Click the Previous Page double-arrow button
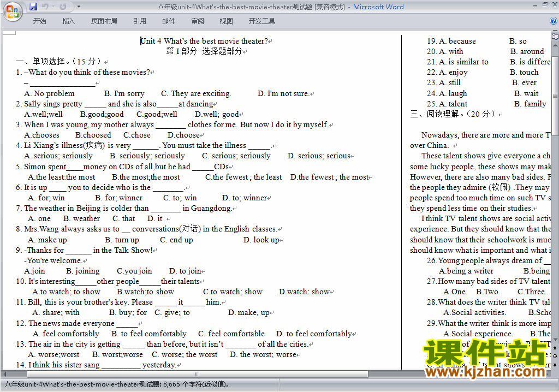This screenshot has width=559, height=392. click(x=555, y=347)
